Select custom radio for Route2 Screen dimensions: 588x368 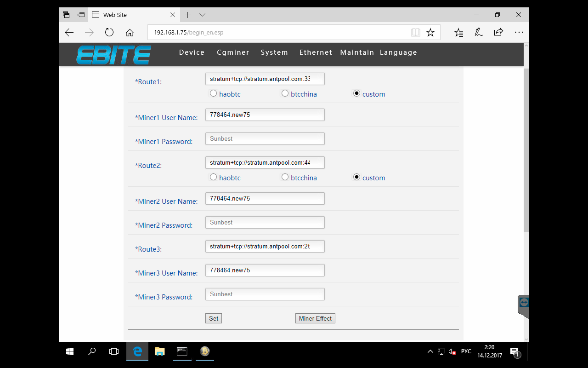[356, 177]
